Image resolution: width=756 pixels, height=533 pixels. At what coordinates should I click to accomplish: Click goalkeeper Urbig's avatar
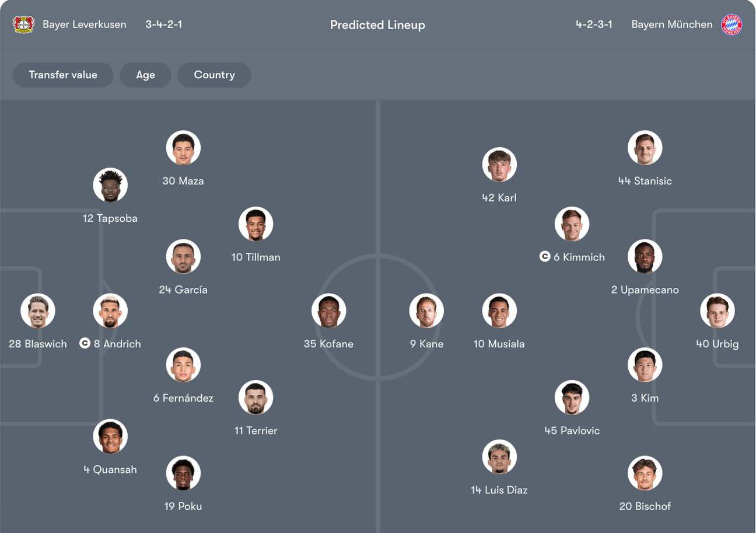pyautogui.click(x=717, y=311)
